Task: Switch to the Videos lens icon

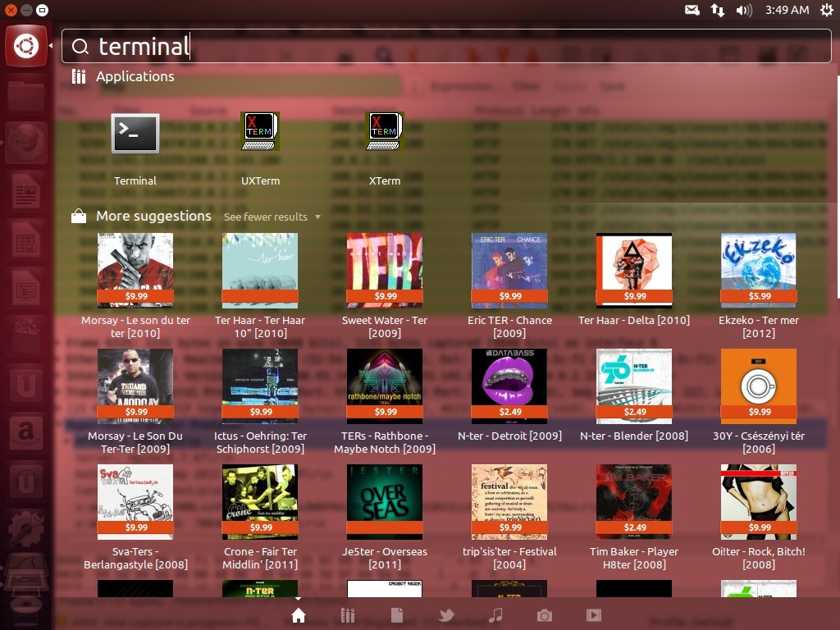Action: (x=594, y=615)
